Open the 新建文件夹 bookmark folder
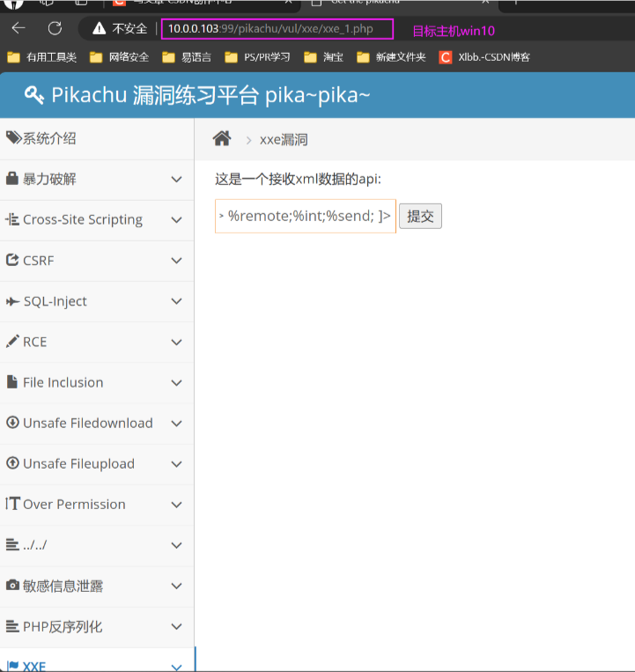The width and height of the screenshot is (635, 672). 391,57
